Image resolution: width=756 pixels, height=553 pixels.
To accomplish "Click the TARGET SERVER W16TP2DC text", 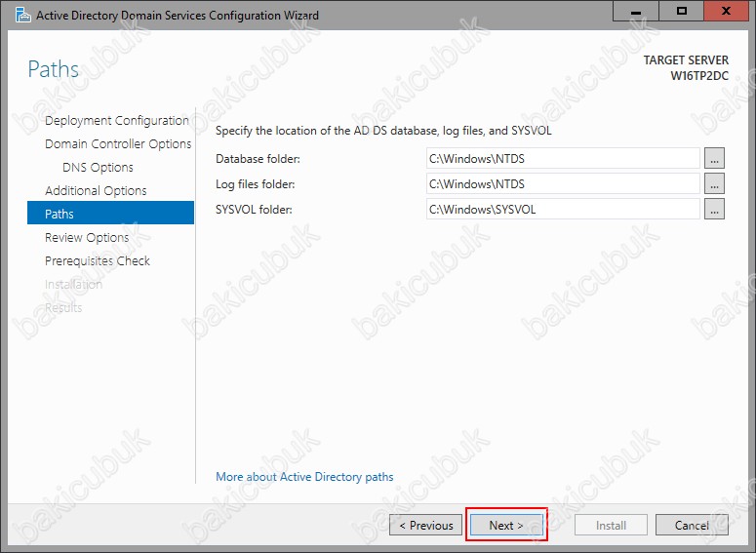I will pos(686,68).
